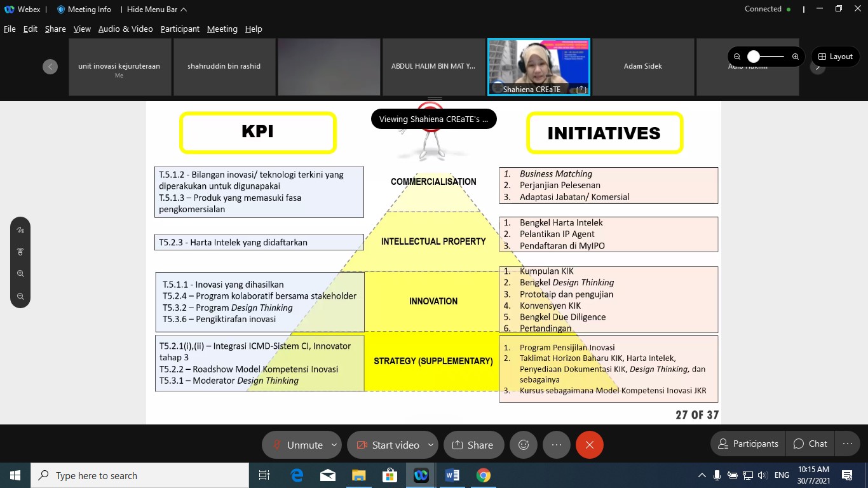Zoom in shared content from side panel
Image resolution: width=868 pixels, height=488 pixels.
20,274
